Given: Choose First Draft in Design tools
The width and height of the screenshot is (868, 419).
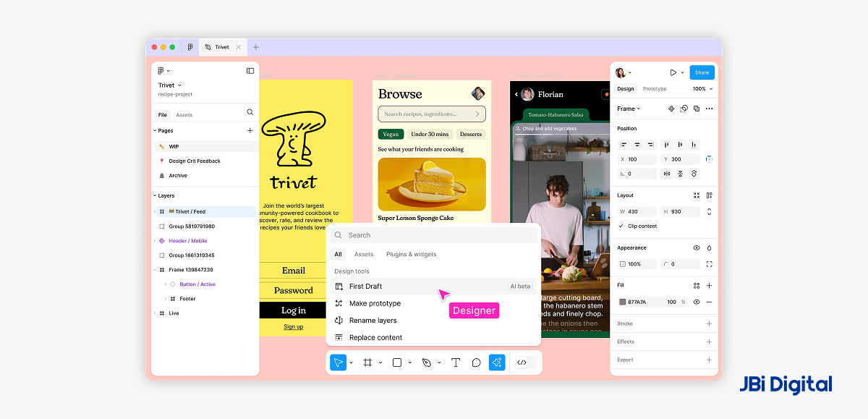Looking at the screenshot, I should click(x=434, y=287).
